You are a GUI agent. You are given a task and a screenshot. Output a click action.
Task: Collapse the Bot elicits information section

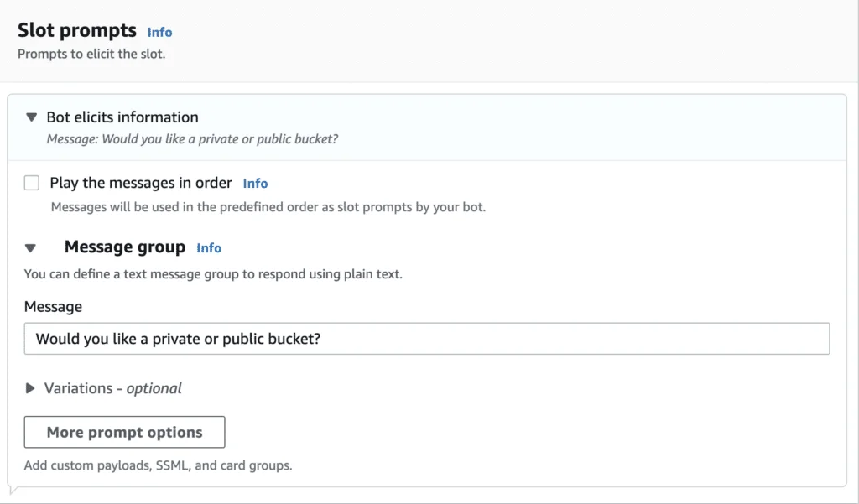tap(32, 117)
